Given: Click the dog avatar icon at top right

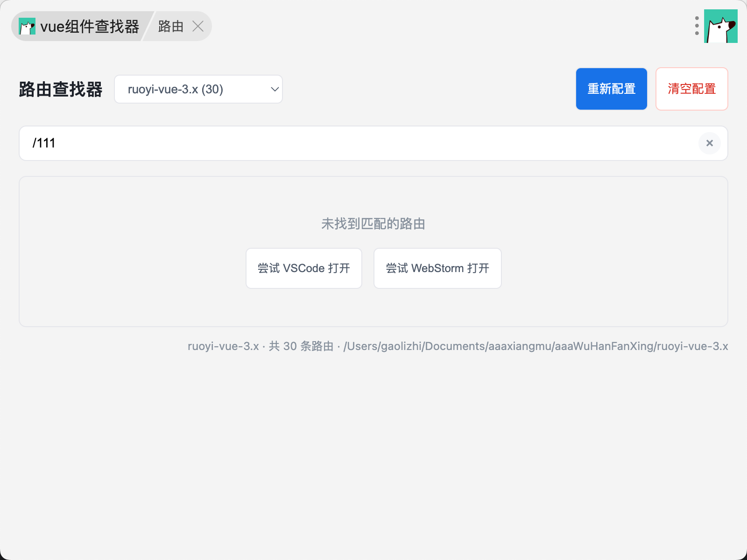Looking at the screenshot, I should [720, 26].
